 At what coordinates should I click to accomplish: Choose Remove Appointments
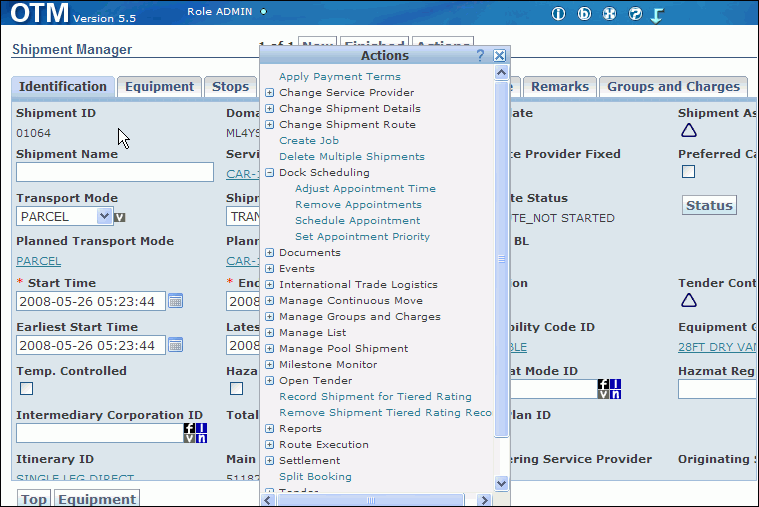click(x=358, y=204)
